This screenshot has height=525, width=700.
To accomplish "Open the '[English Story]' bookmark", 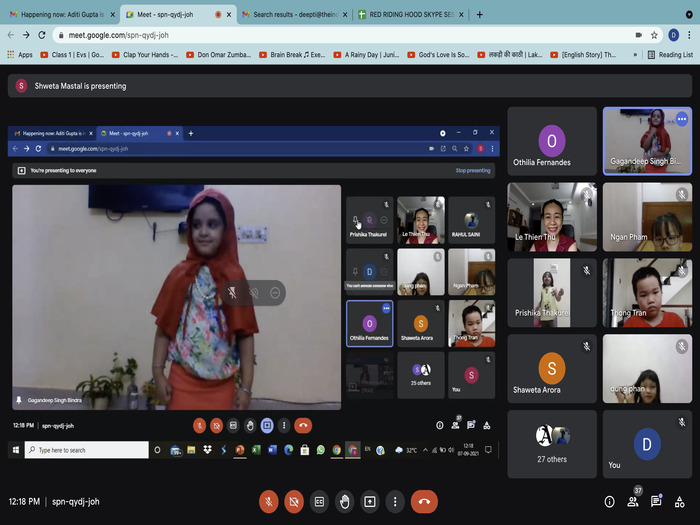I will [x=583, y=54].
